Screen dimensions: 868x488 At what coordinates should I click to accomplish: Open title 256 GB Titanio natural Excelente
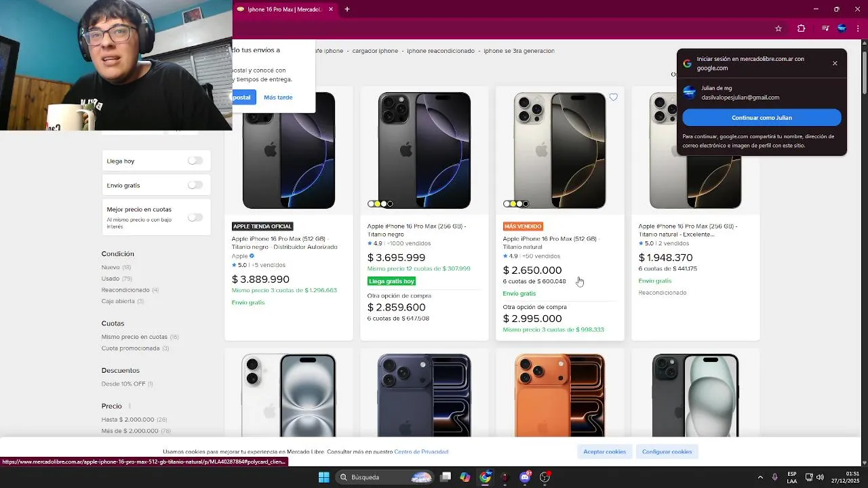pos(688,230)
